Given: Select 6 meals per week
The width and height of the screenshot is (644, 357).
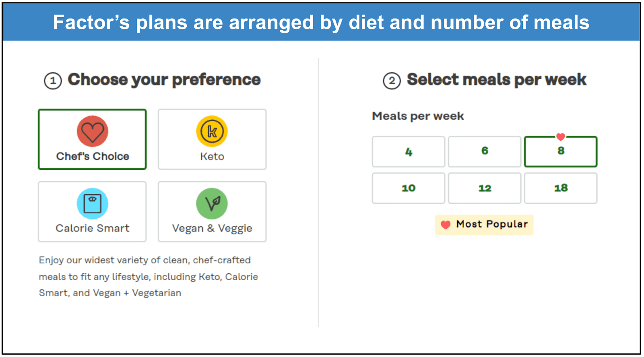Looking at the screenshot, I should 485,152.
